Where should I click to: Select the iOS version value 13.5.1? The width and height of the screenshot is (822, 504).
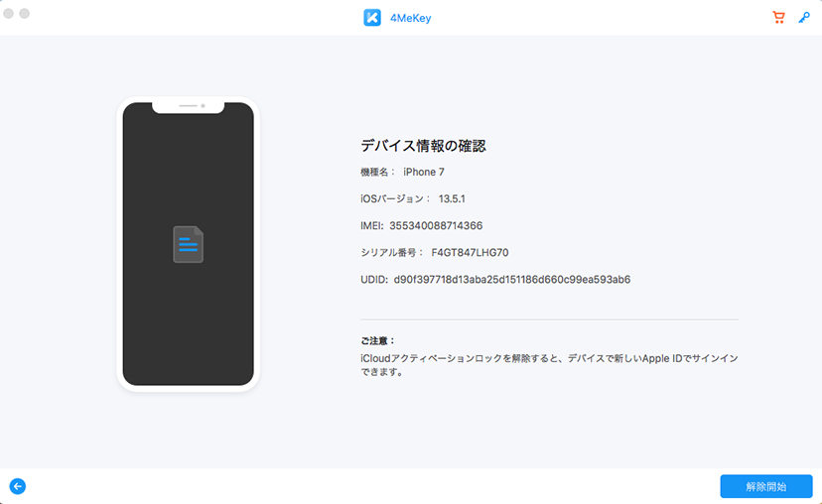tap(452, 198)
